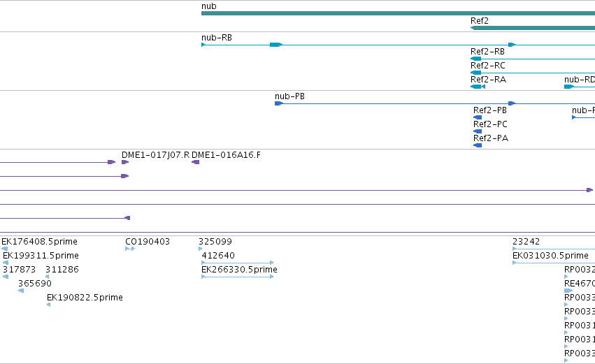Click the Ref2 gene label
595x364 pixels.
[x=479, y=21]
